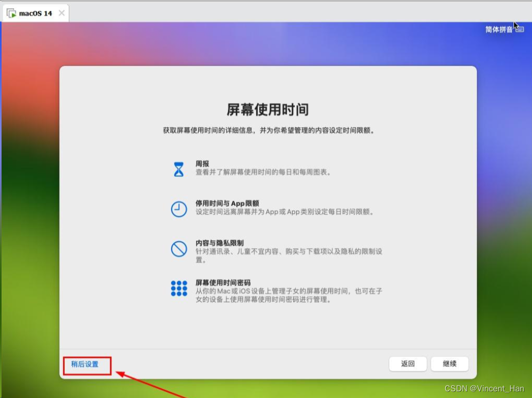Viewport: 532px width, 398px height.
Task: Click the 内容与隐私限制 title
Action: point(219,243)
